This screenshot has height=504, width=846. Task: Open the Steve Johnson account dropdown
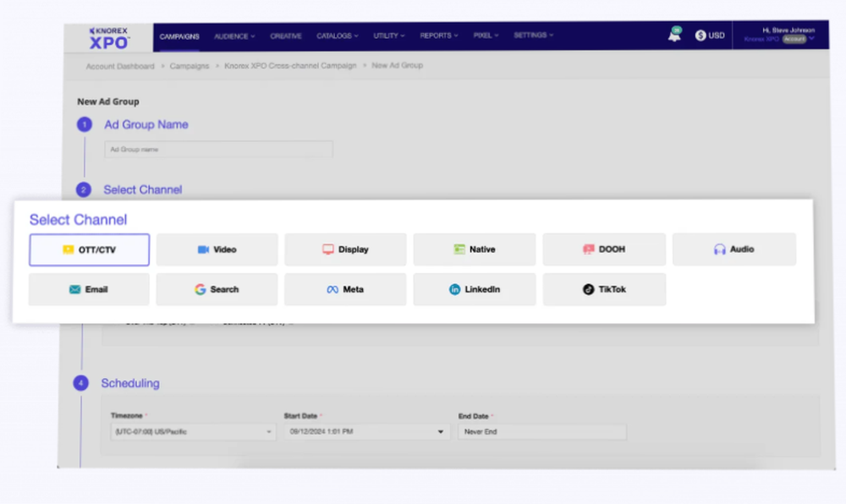[780, 35]
